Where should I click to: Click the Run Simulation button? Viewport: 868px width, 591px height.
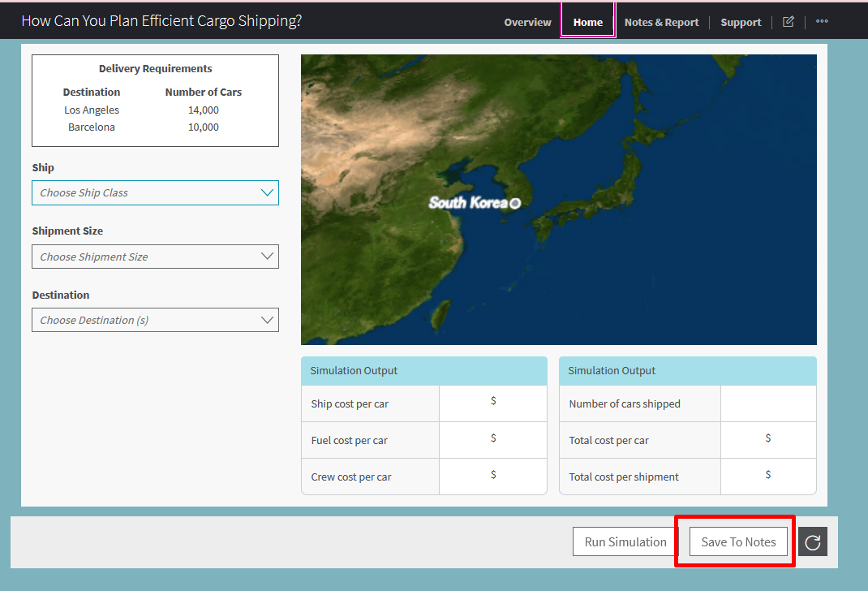[x=624, y=541]
